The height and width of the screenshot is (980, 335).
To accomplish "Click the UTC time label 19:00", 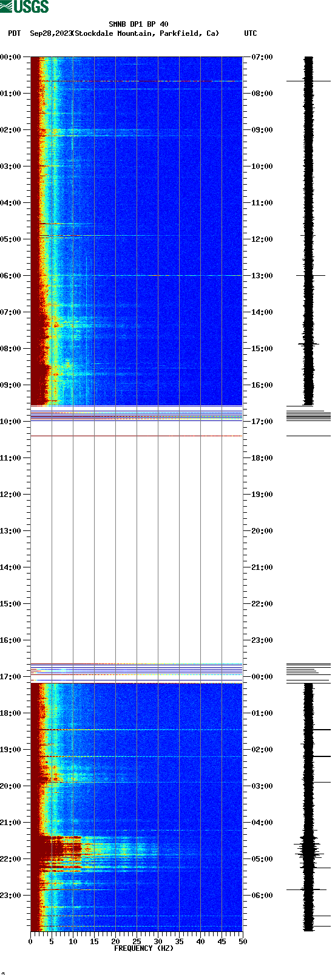I will click(262, 495).
